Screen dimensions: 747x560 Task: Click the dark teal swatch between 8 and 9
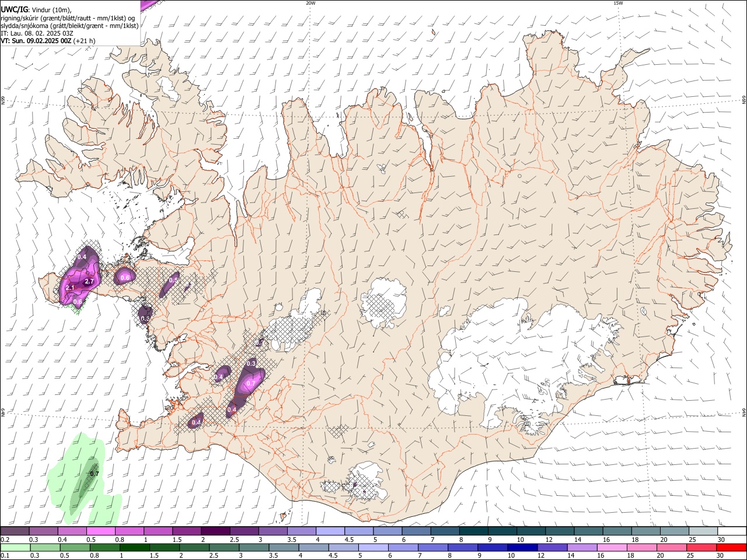(474, 531)
